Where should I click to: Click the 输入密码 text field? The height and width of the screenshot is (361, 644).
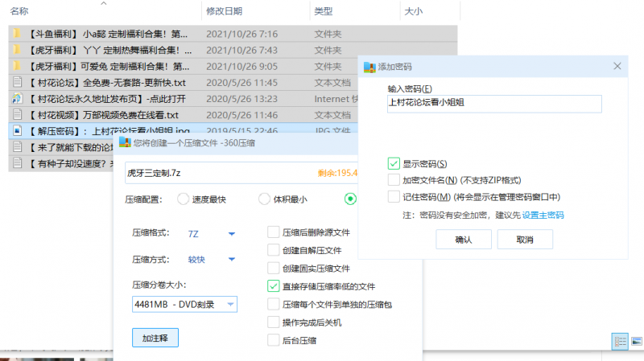pyautogui.click(x=494, y=104)
